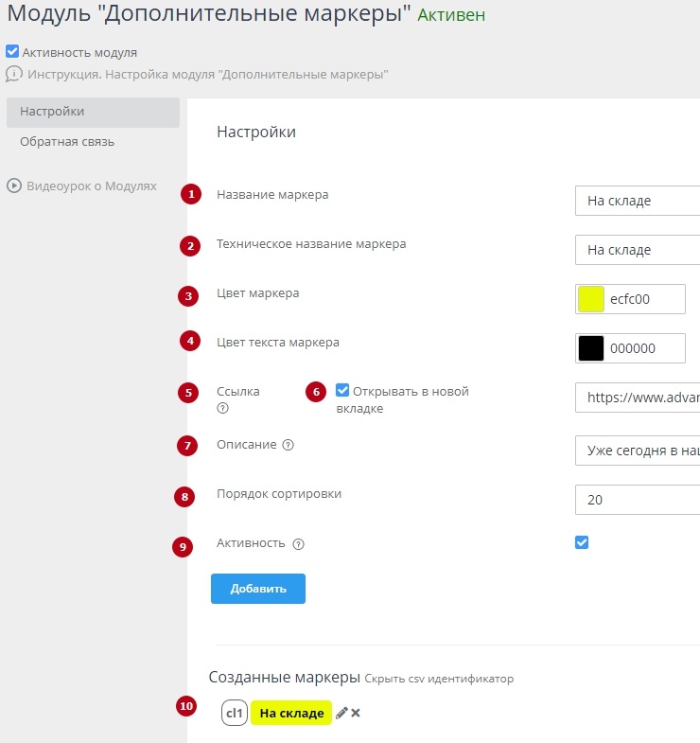Screen dimensions: 700x743
Task: Open the black text color swatch
Action: tap(590, 348)
